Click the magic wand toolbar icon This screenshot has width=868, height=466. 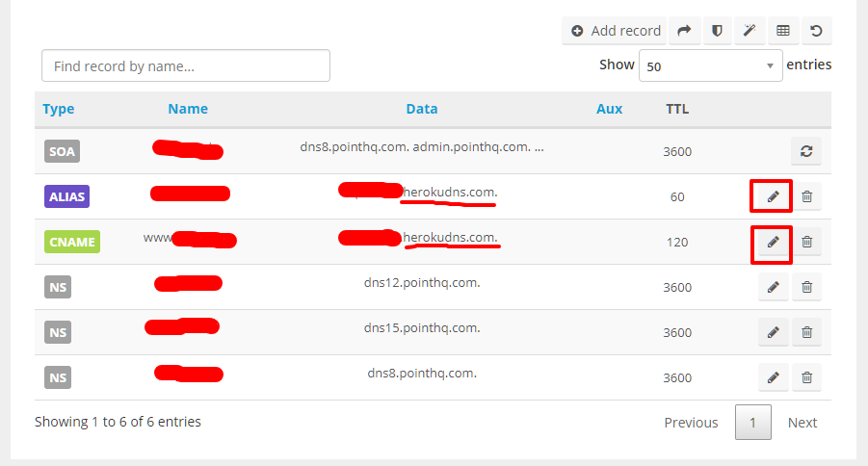750,31
